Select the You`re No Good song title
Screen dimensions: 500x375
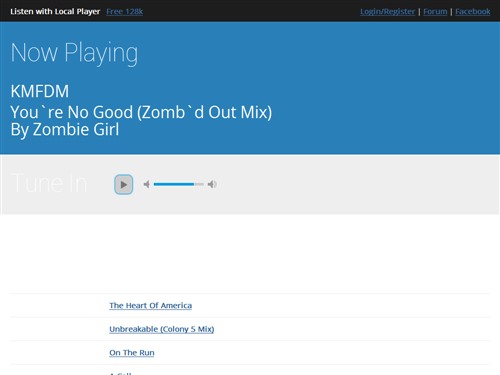[x=141, y=112]
